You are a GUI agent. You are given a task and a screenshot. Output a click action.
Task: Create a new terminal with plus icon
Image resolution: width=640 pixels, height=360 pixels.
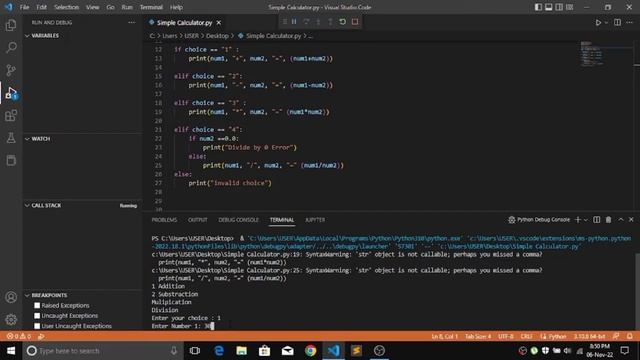pos(578,220)
